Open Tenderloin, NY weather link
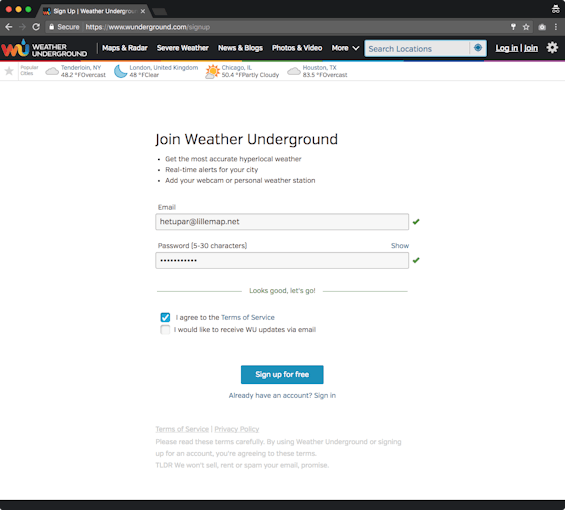The image size is (565, 510). (81, 67)
